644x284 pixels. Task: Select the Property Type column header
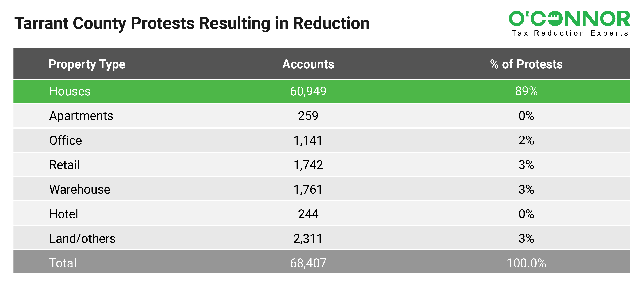pos(87,64)
